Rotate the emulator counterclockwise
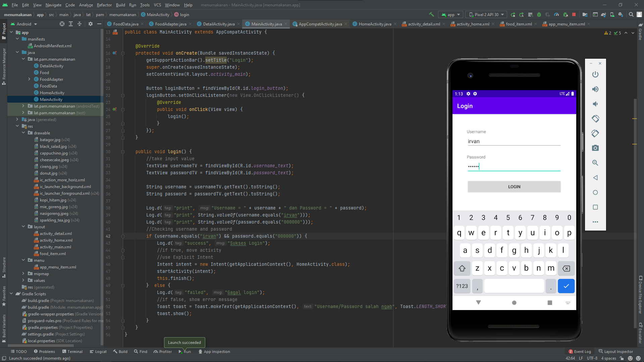Image resolution: width=644 pixels, height=362 pixels. [x=595, y=119]
